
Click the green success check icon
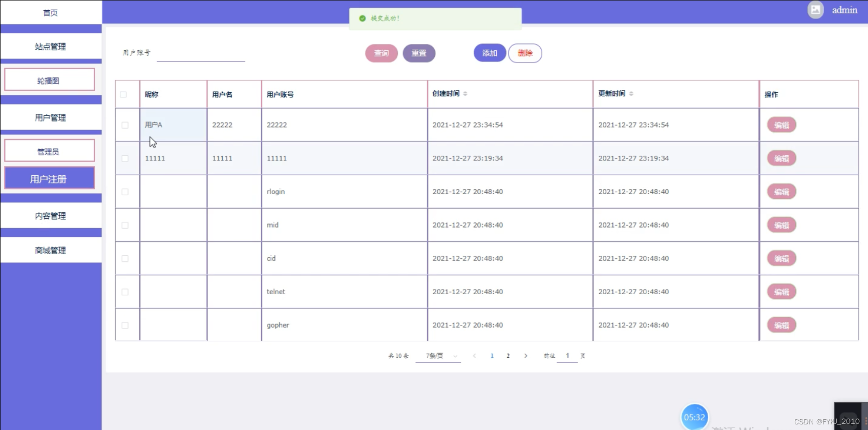click(363, 18)
